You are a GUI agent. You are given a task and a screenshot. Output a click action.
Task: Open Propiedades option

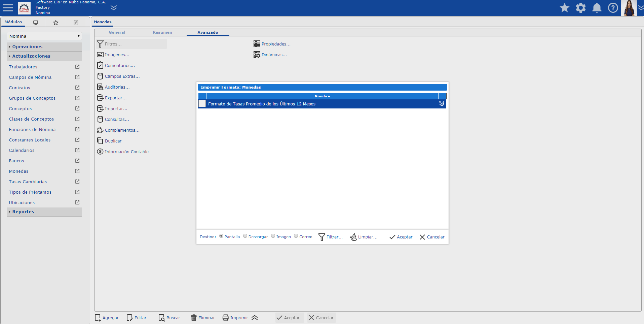pos(272,44)
